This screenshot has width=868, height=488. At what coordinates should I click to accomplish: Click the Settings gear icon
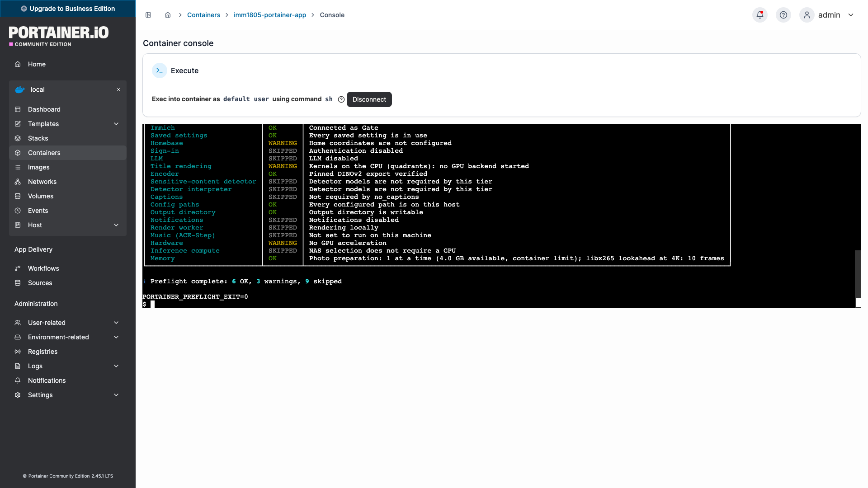18,395
